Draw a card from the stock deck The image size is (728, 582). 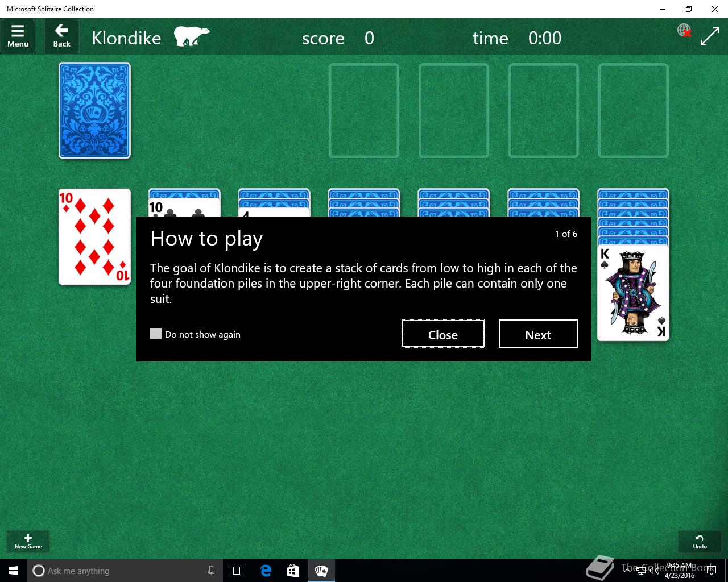pyautogui.click(x=94, y=111)
